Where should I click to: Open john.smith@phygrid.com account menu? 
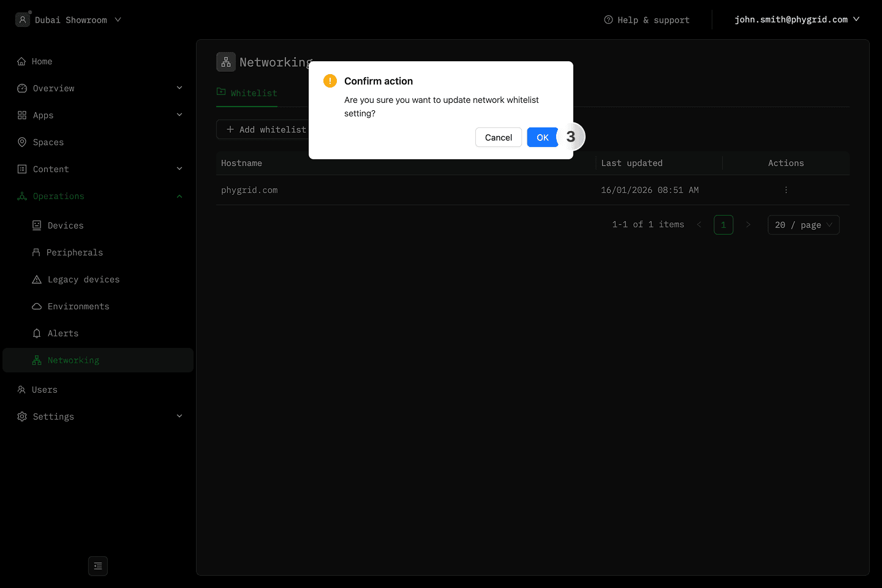pyautogui.click(x=796, y=20)
